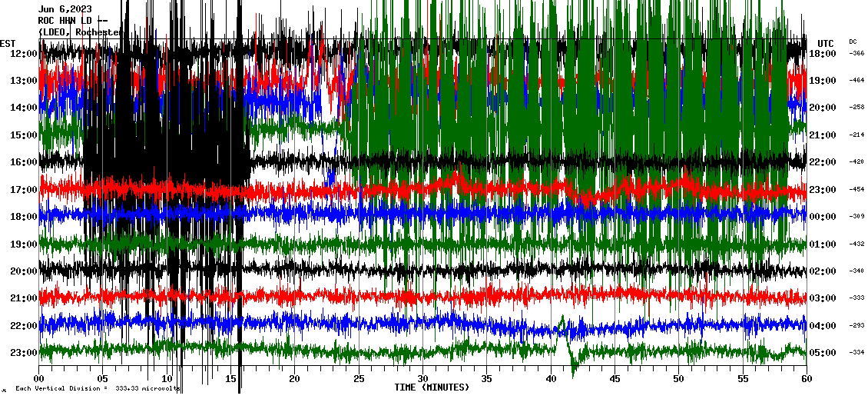Click the 23:00 EST row label
This screenshot has height=399, width=868.
coord(22,353)
